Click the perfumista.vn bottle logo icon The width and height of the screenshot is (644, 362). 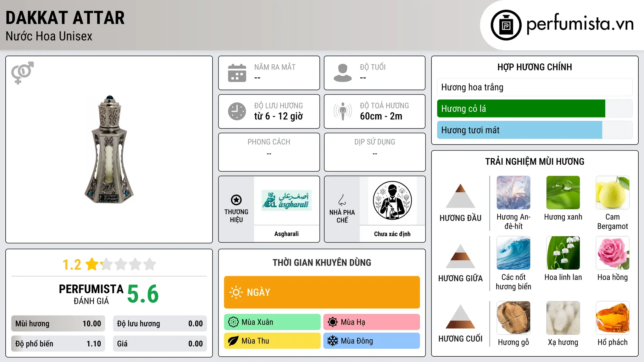point(506,25)
